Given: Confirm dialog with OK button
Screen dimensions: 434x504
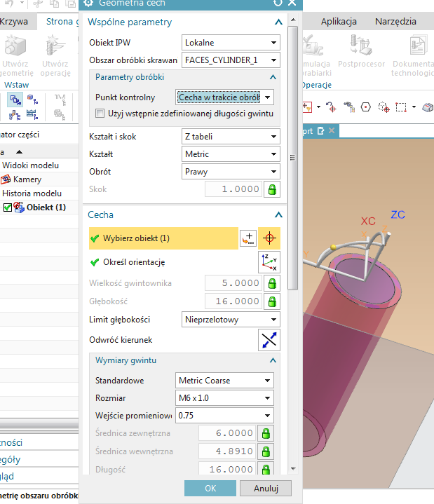Looking at the screenshot, I should tap(210, 489).
